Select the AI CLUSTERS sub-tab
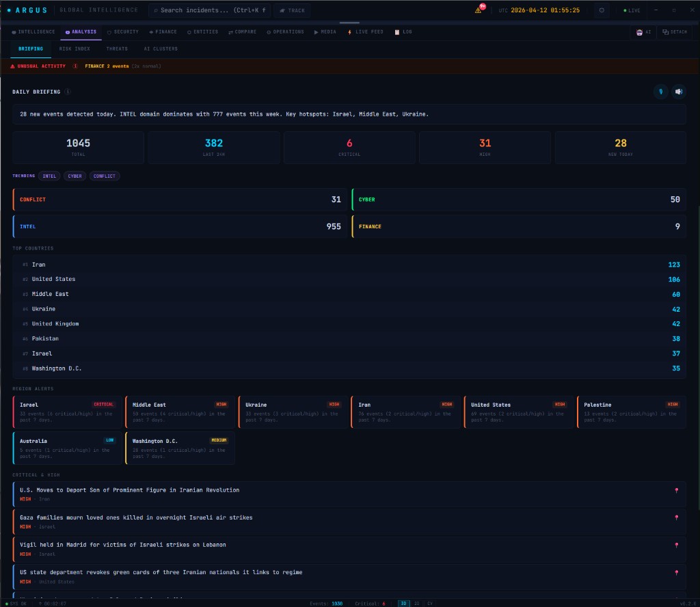 pos(161,49)
